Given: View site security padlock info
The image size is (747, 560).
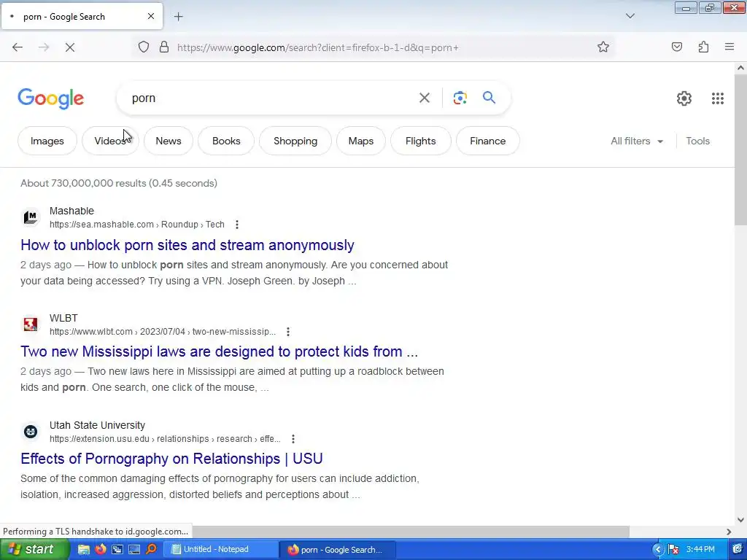Looking at the screenshot, I should pos(164,47).
